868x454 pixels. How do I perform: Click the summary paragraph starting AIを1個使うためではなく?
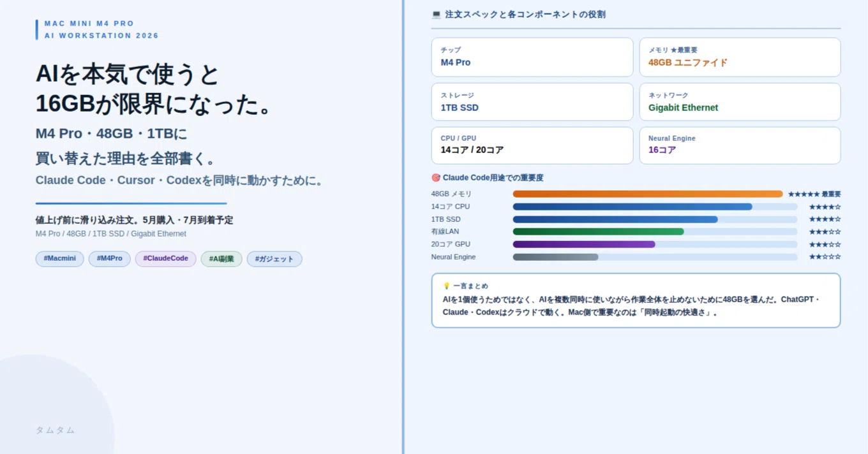click(631, 306)
